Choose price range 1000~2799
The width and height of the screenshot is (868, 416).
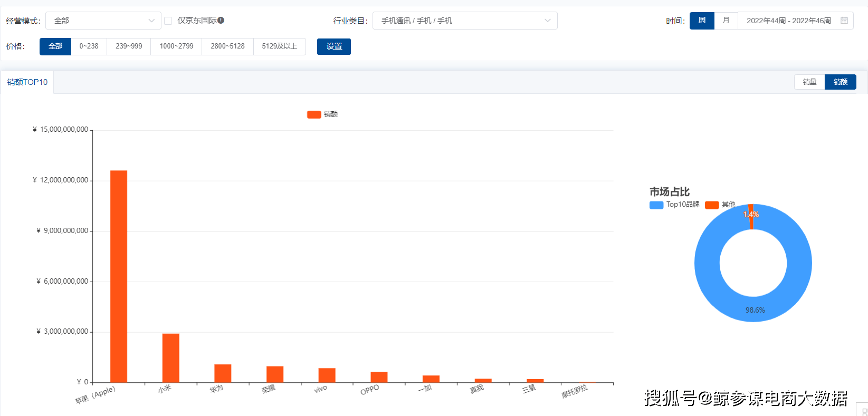pyautogui.click(x=176, y=46)
